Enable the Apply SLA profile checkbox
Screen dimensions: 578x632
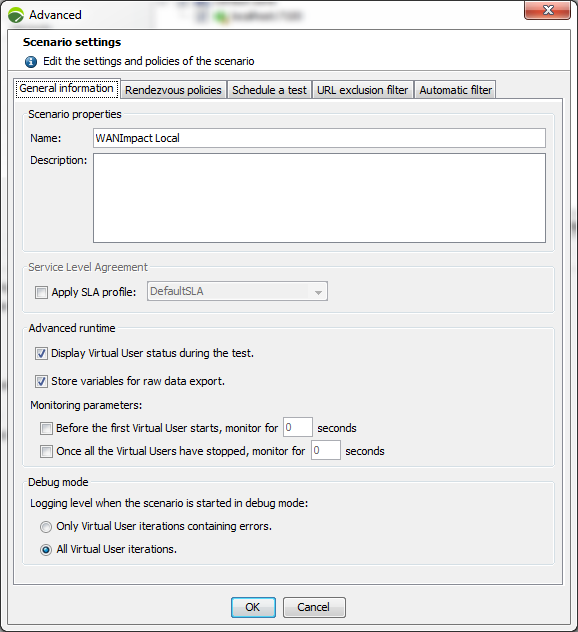click(x=41, y=292)
